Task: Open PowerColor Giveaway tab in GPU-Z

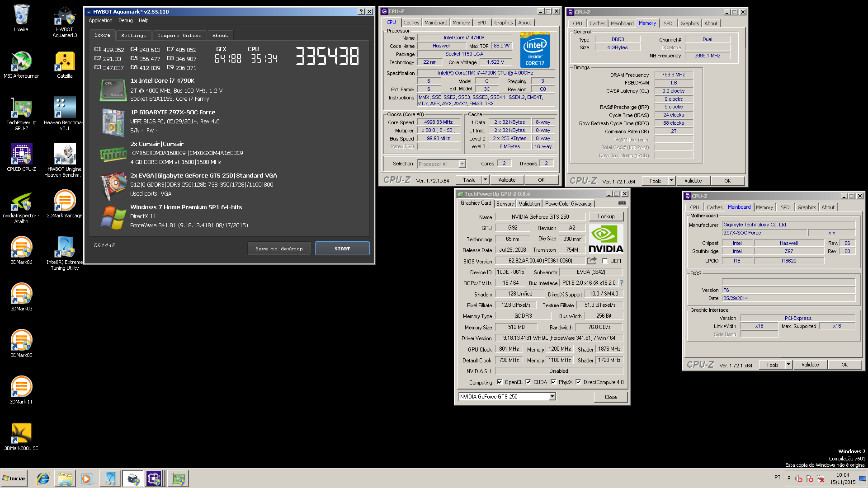Action: click(569, 204)
